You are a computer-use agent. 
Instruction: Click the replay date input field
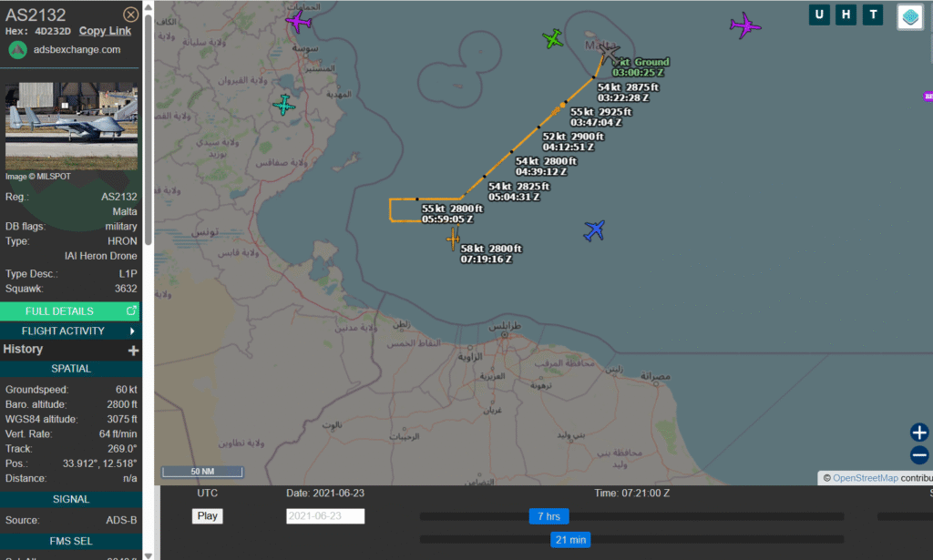pos(325,516)
